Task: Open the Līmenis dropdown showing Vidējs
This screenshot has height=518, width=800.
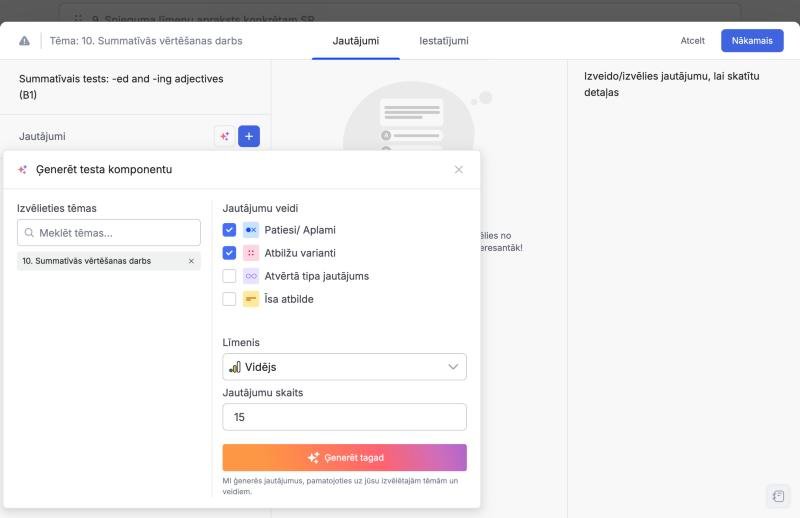Action: pyautogui.click(x=344, y=367)
